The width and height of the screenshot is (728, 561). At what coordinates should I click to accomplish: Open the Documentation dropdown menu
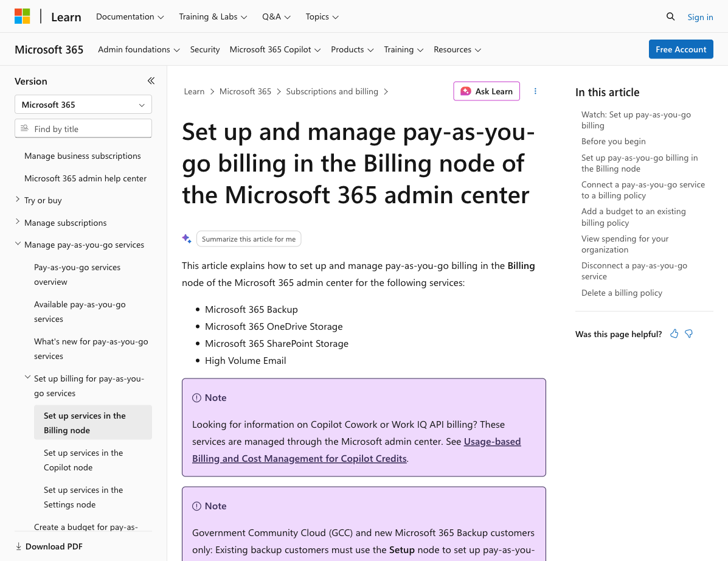[130, 16]
